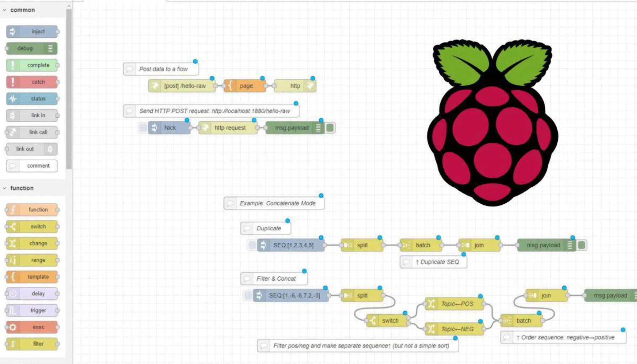
Task: Toggle the top msg.payload debug node output
Action: click(x=330, y=128)
